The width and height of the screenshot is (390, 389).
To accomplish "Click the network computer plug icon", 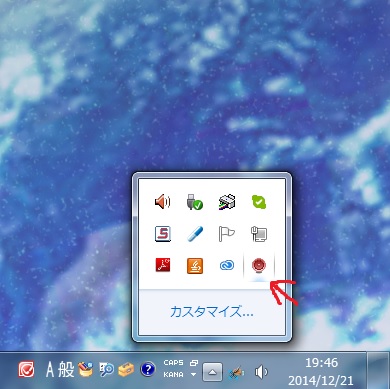I will click(x=259, y=234).
